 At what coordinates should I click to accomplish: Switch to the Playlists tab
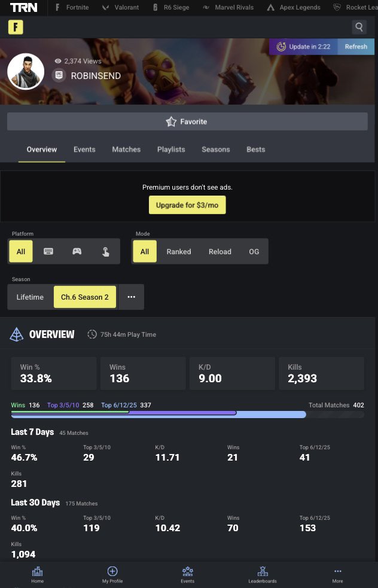[x=171, y=150]
